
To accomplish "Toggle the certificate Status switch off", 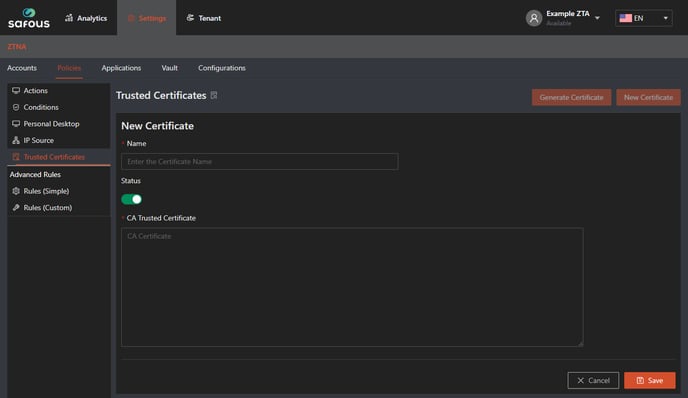I will pyautogui.click(x=131, y=199).
